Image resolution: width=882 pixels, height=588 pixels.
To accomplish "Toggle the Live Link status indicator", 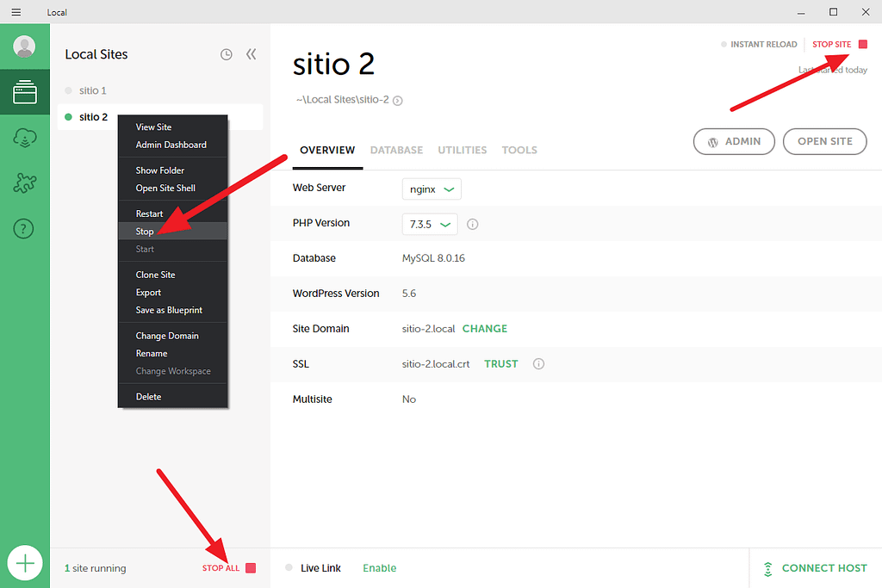I will pos(289,567).
